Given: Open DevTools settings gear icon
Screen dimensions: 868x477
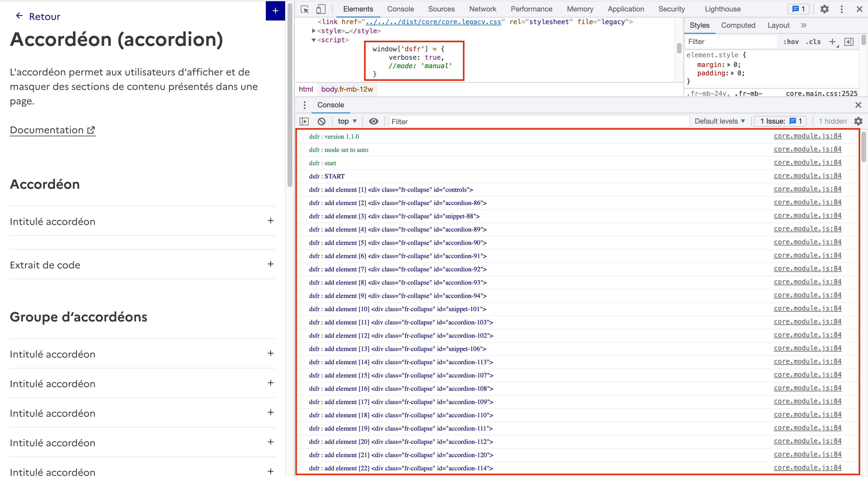Looking at the screenshot, I should coord(824,9).
